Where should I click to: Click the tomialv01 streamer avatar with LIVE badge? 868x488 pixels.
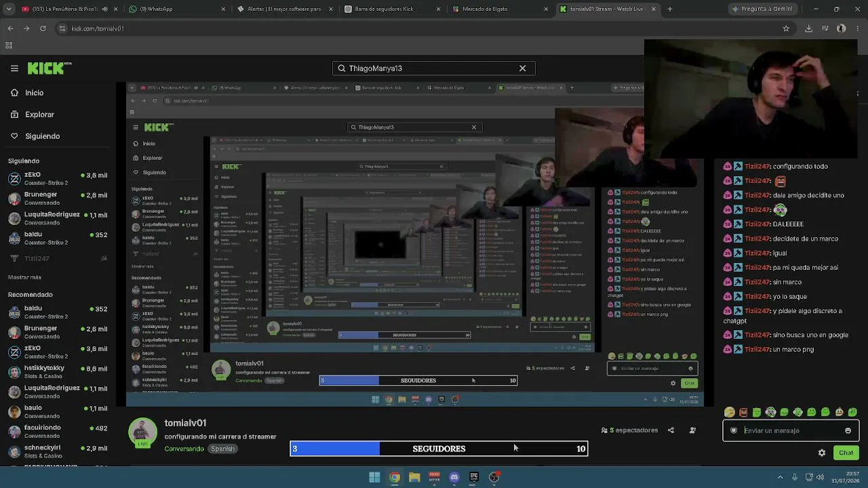pos(142,434)
